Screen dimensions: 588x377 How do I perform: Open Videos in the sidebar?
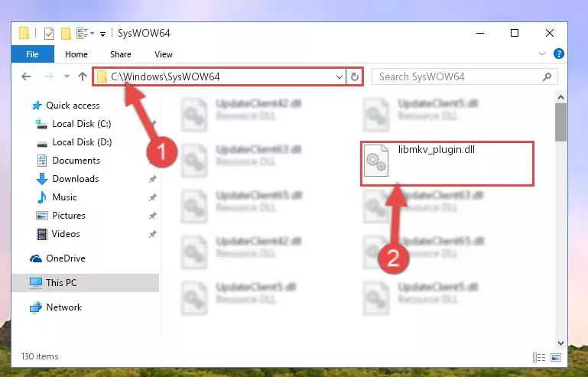pyautogui.click(x=58, y=234)
